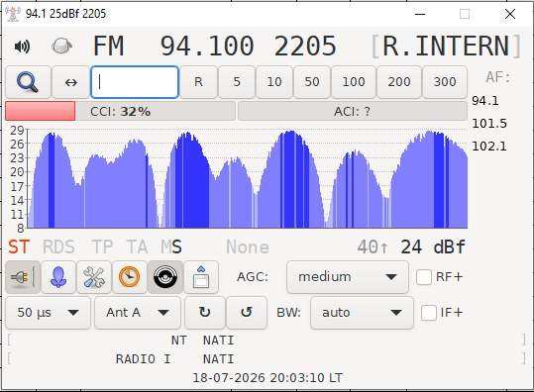
Task: Click the stay-on-top window icon
Action: pyautogui.click(x=201, y=277)
